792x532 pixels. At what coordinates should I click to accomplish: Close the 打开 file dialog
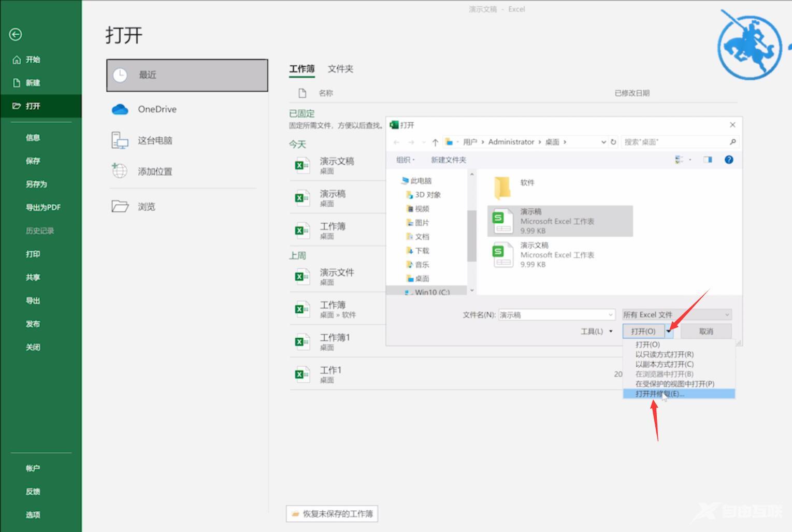(732, 125)
